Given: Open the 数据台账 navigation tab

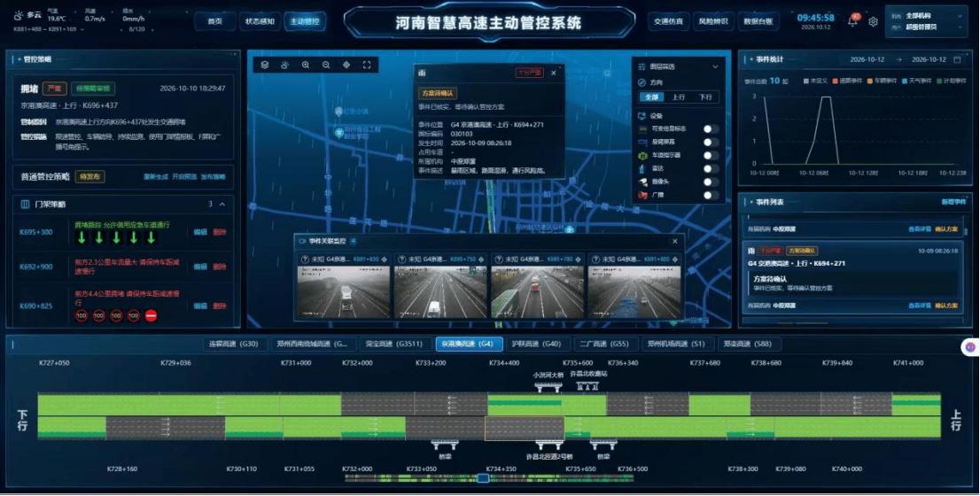Looking at the screenshot, I should coord(758,21).
